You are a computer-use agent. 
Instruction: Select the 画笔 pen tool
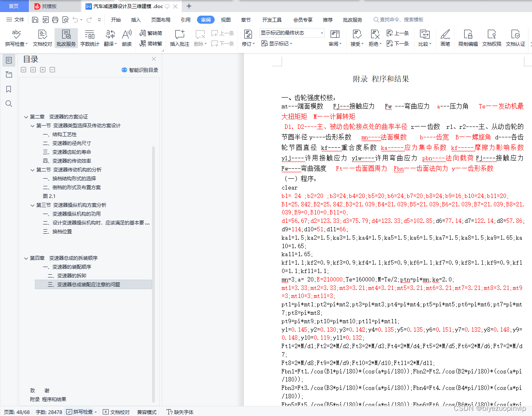point(445,38)
